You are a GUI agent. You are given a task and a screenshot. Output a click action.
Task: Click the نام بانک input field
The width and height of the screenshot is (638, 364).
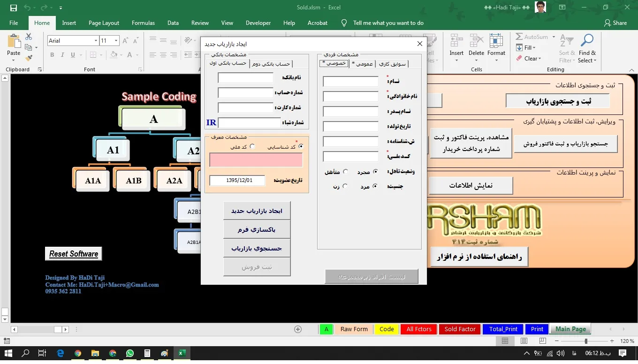[x=245, y=78]
